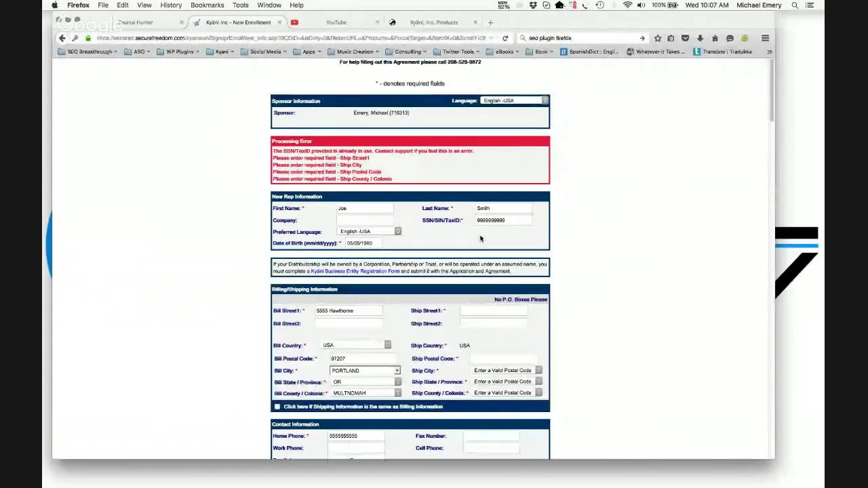The width and height of the screenshot is (868, 488).
Task: Expand the SEO Breakthrough bookmarks folder
Action: [x=88, y=52]
